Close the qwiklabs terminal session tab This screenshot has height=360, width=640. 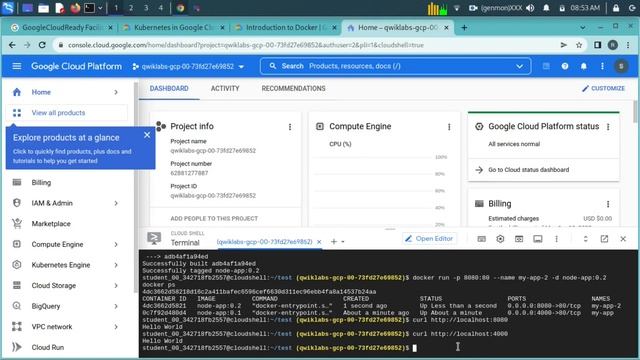click(x=319, y=242)
